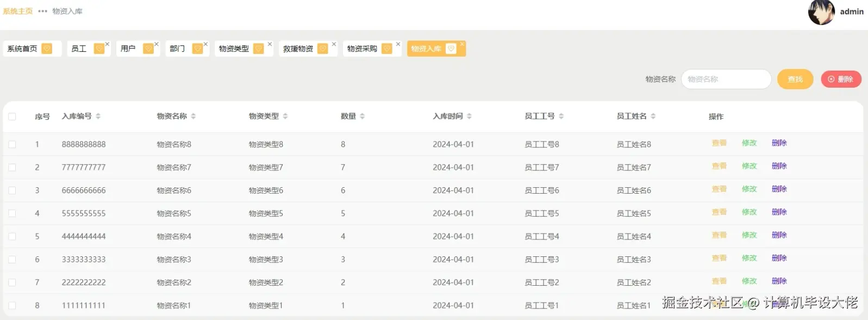Click the 物资类型4 table cell
Screen dimensions: 868x320
point(266,236)
